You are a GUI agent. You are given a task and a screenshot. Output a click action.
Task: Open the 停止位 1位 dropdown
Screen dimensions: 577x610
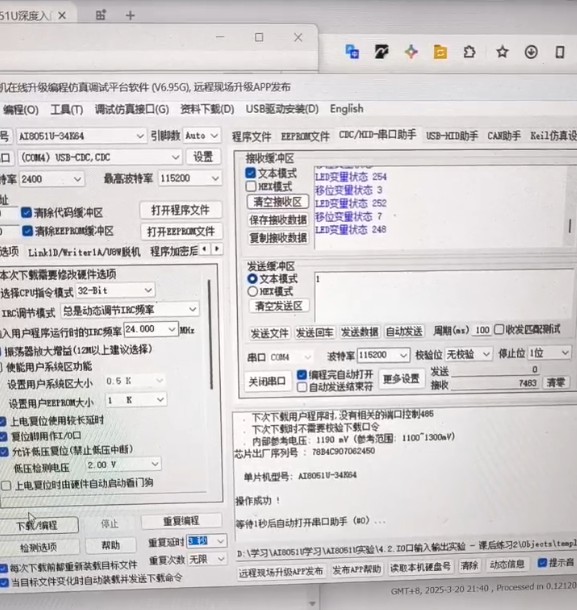pos(549,353)
